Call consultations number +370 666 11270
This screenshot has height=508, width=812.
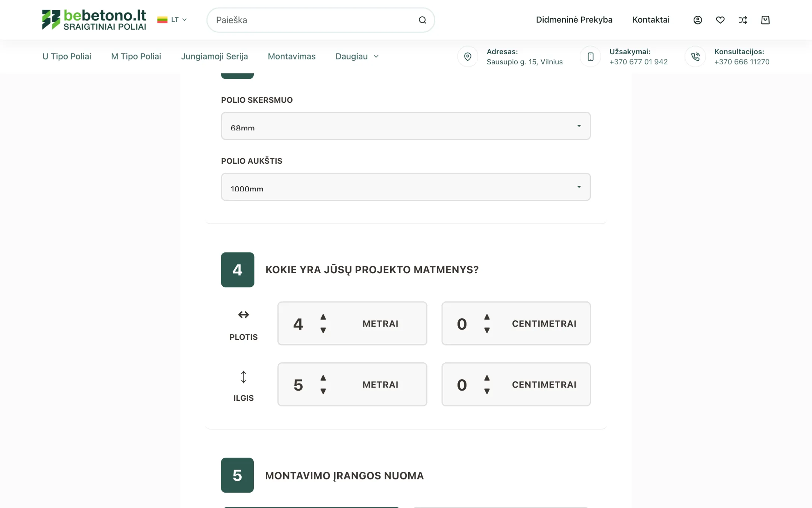[742, 62]
